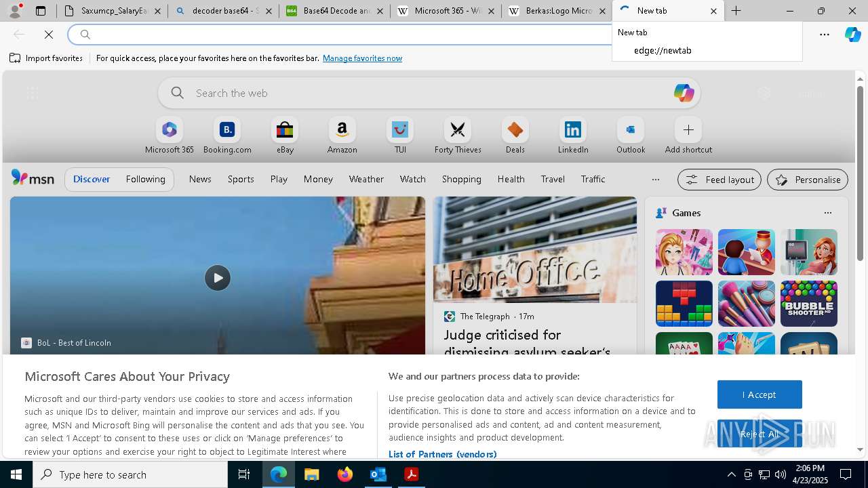Open Copilot from the web search box
The width and height of the screenshot is (868, 488).
[x=684, y=93]
